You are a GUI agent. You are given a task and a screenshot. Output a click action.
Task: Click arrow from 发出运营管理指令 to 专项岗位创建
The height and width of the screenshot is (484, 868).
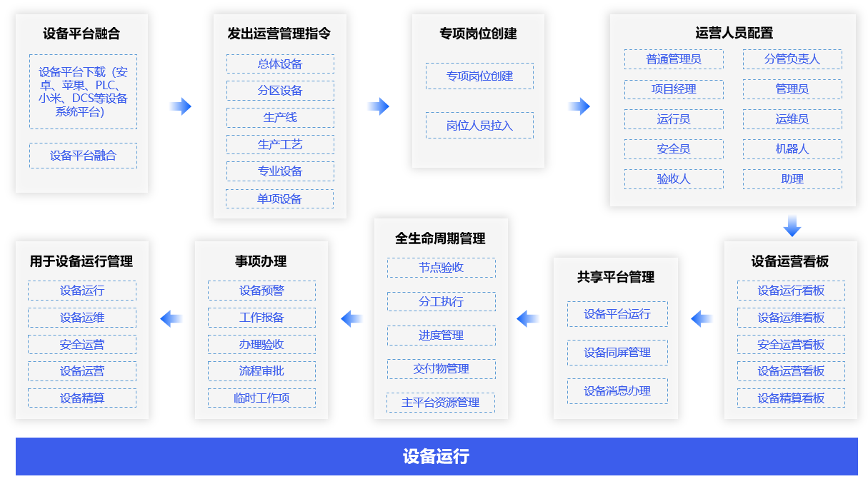point(379,106)
